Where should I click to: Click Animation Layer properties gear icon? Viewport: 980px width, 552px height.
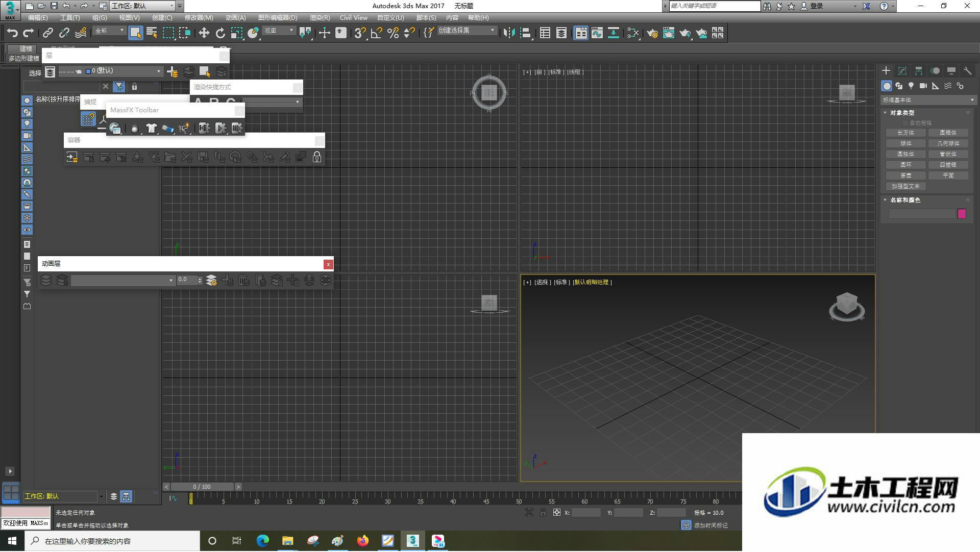click(211, 281)
